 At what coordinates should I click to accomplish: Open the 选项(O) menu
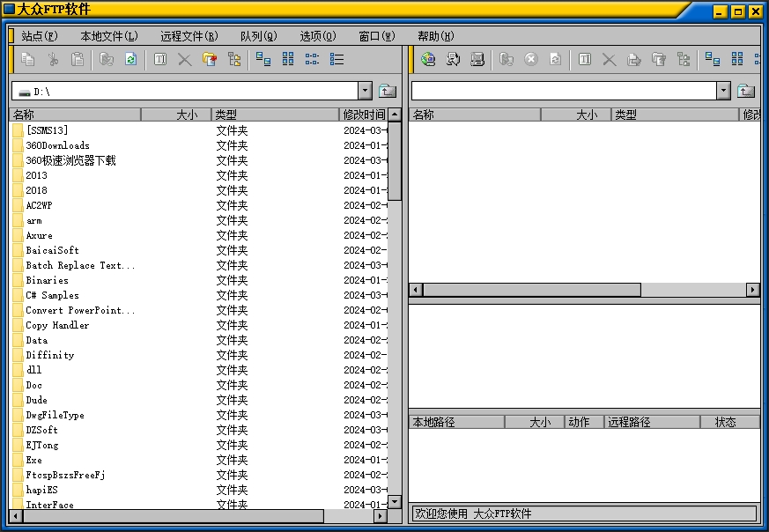click(318, 36)
